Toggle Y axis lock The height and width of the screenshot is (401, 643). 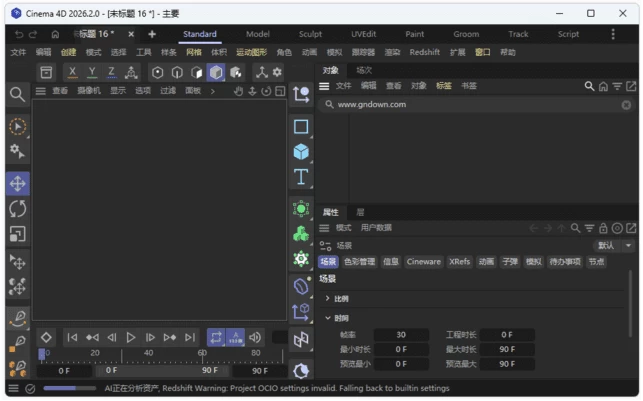[x=92, y=72]
